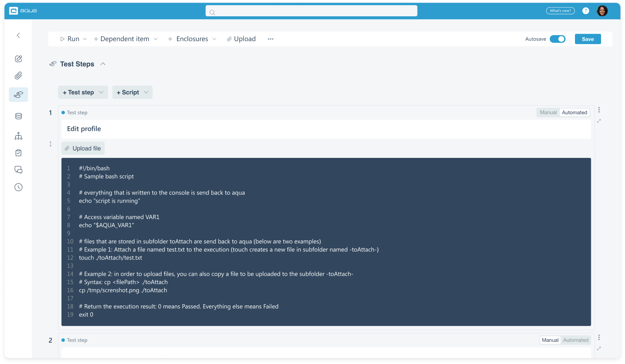
Task: Collapse the Test Steps section
Action: click(x=103, y=63)
